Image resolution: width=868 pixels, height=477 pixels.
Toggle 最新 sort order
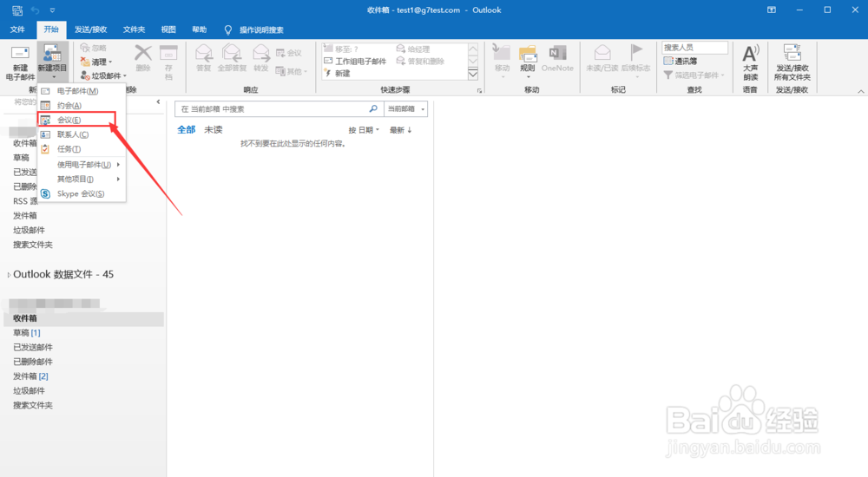[x=401, y=130]
